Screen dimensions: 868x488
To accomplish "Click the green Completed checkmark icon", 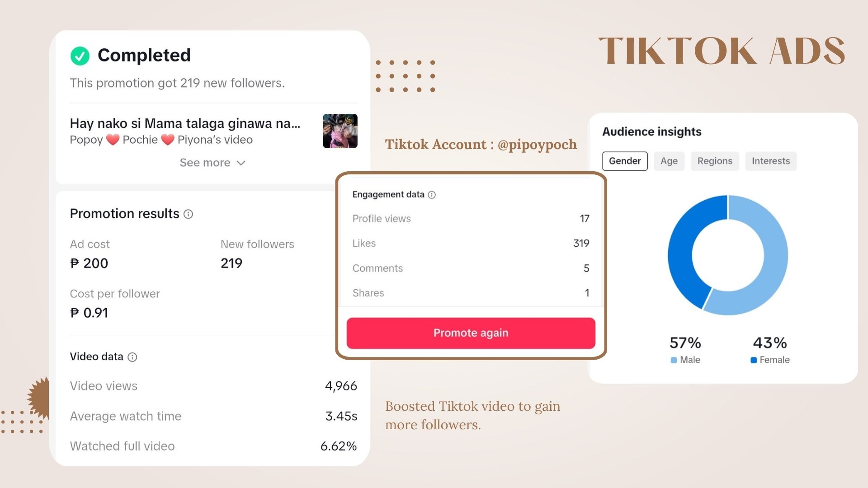I will [80, 56].
